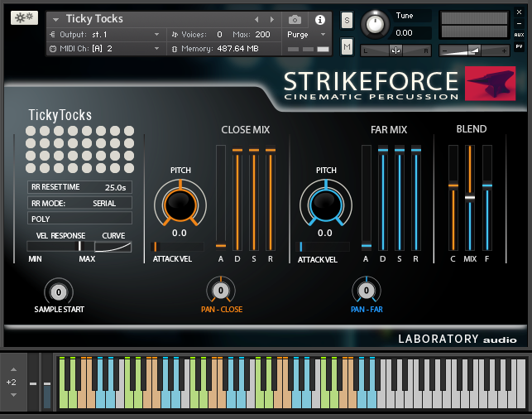Screen dimensions: 532x419
Task: Mute the instrument with M button
Action: (x=347, y=46)
